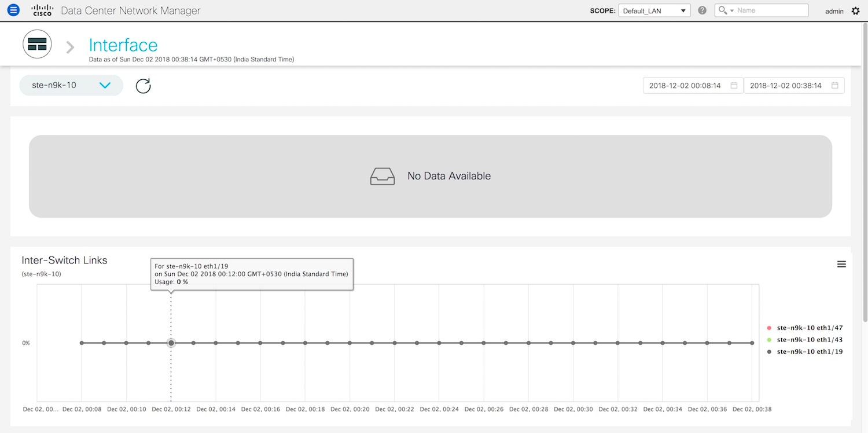Edit the start time 2018-12-02 00:08:14
The height and width of the screenshot is (433, 868).
[x=693, y=86]
